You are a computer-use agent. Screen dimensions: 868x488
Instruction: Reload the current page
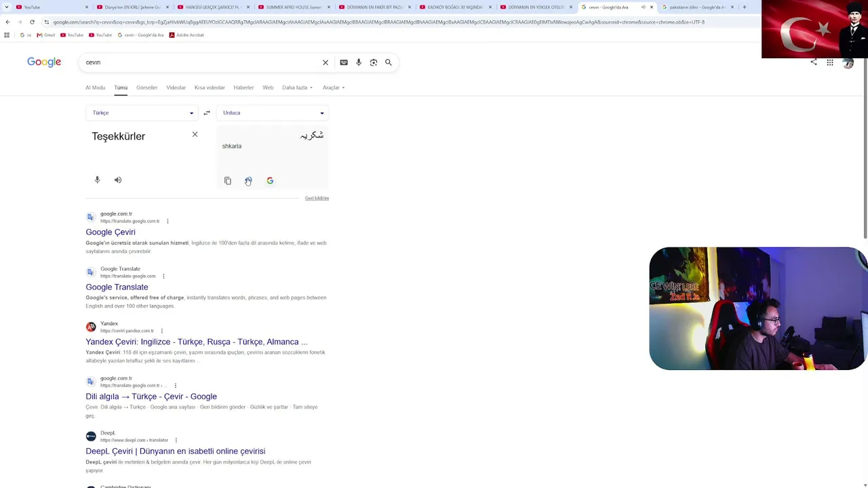32,22
